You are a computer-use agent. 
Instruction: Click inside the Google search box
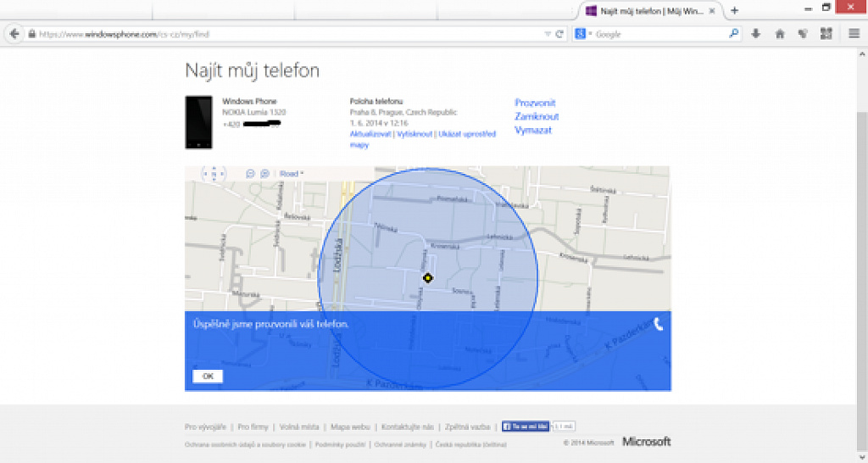(x=659, y=34)
